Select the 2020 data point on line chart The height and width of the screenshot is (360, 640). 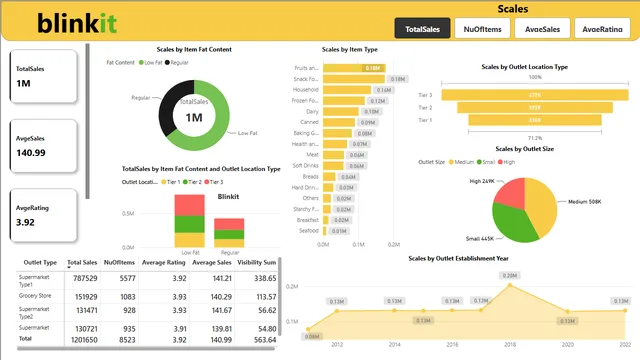pyautogui.click(x=567, y=311)
